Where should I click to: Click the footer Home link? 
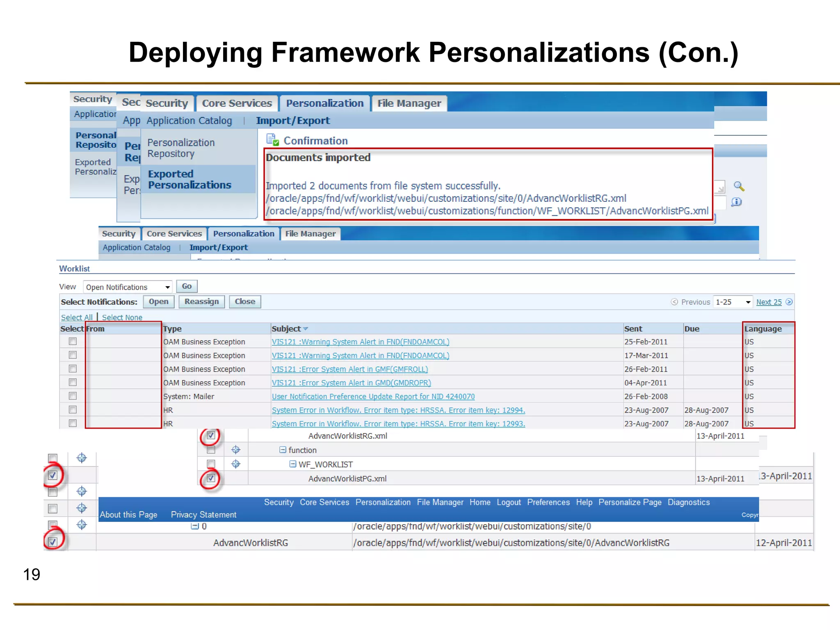(480, 502)
